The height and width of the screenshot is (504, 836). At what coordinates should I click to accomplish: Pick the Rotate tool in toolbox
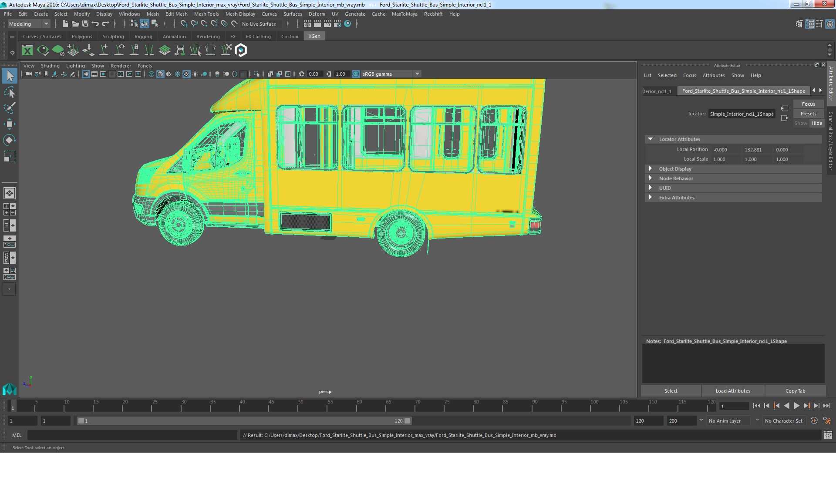click(10, 140)
